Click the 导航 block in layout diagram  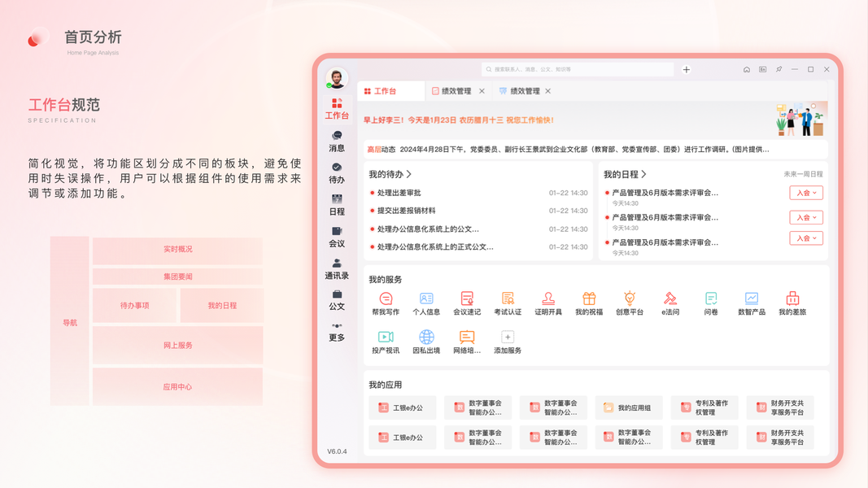pyautogui.click(x=70, y=321)
